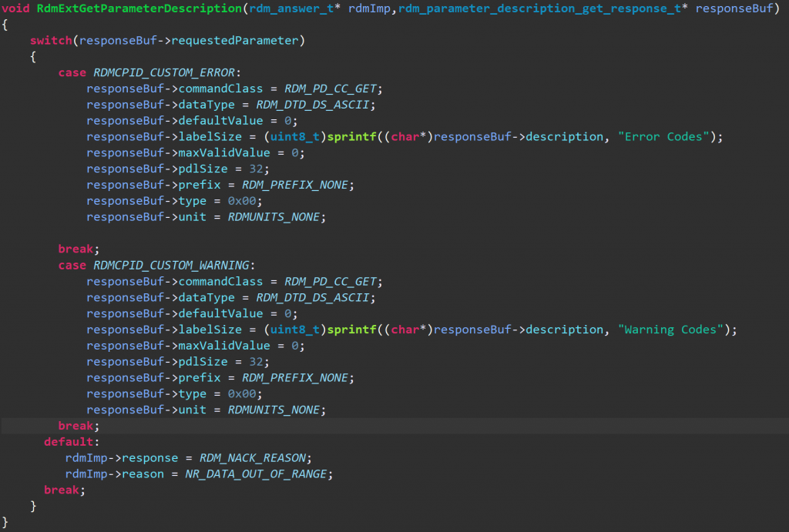The width and height of the screenshot is (789, 532).
Task: Click RDM_DTD_DS_ASCII under the CUSTOM_WARNING case
Action: click(x=313, y=298)
